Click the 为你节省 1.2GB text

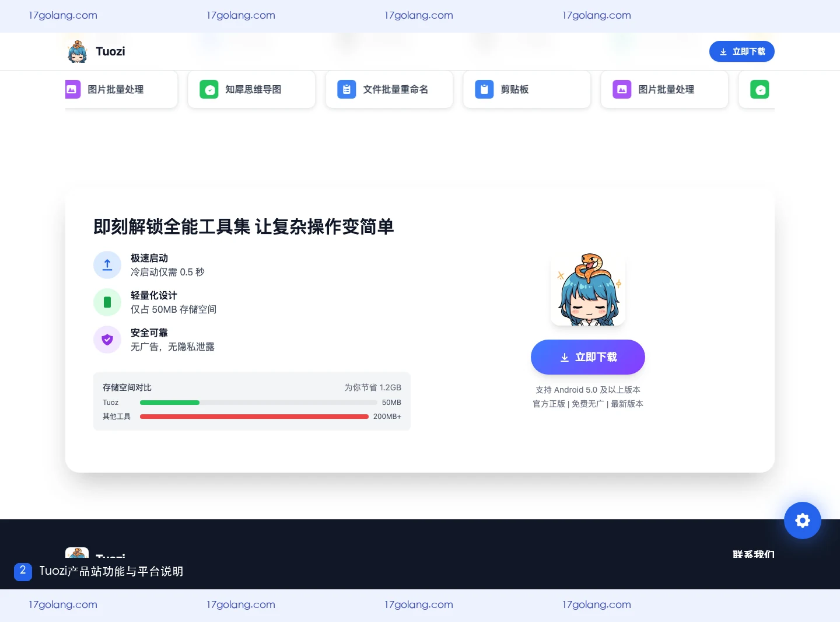pos(373,387)
